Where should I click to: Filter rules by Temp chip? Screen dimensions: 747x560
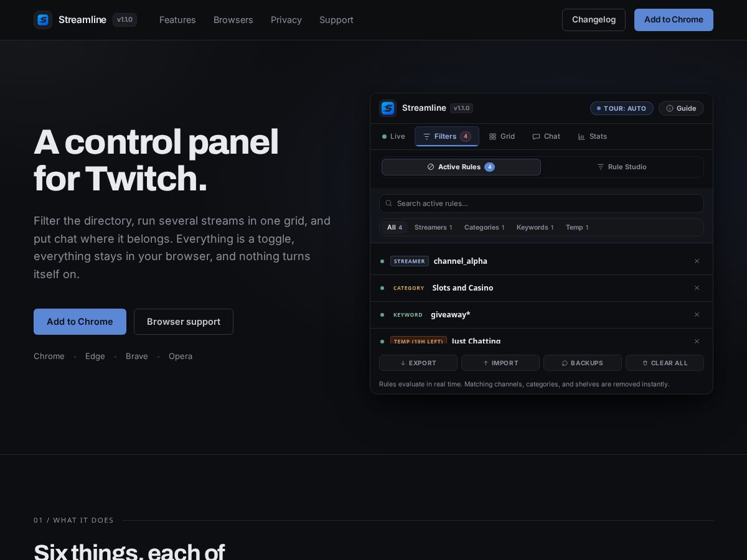click(577, 227)
